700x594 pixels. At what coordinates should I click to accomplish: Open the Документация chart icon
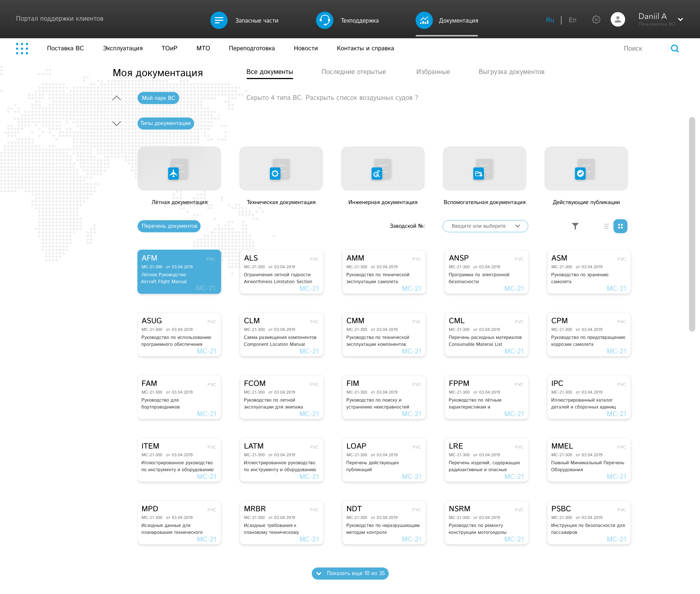click(424, 20)
